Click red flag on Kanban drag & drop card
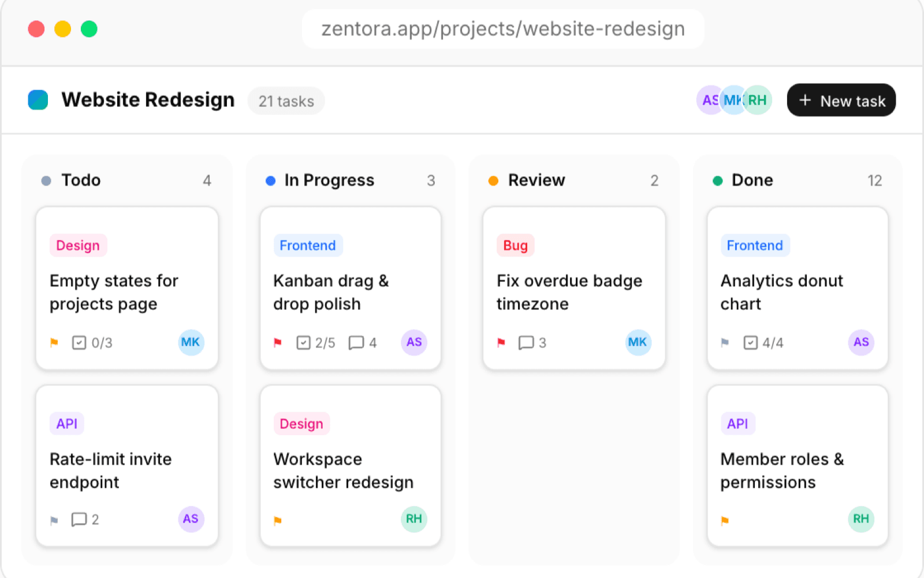This screenshot has height=578, width=924. coord(278,343)
